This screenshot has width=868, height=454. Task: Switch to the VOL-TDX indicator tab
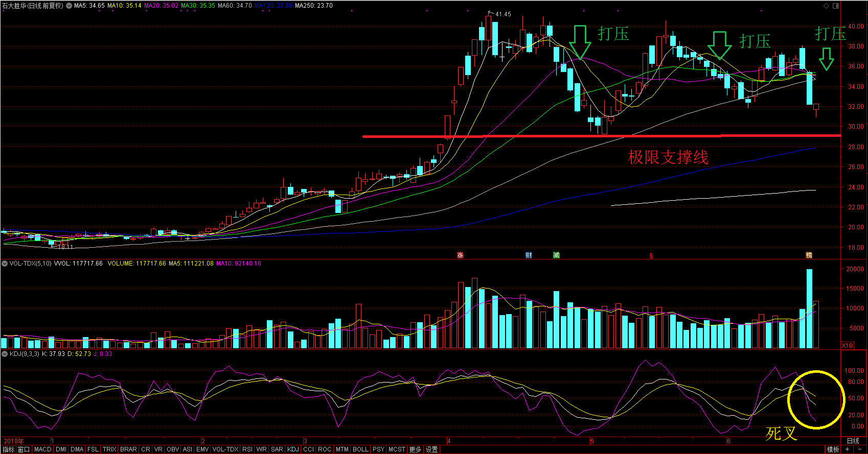pyautogui.click(x=225, y=449)
